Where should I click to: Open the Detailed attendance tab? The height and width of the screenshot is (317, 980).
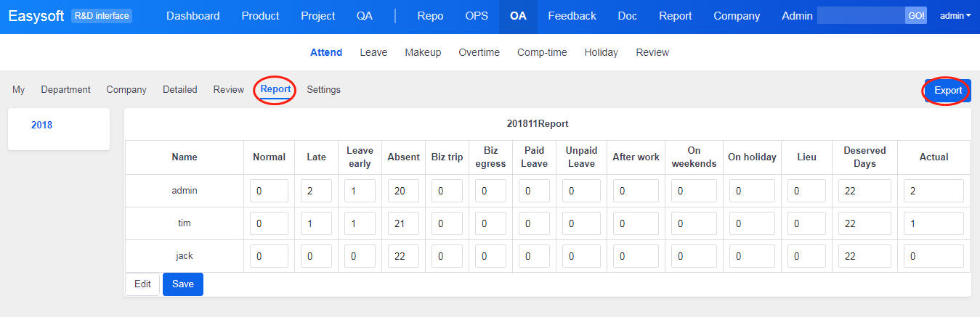[x=179, y=90]
